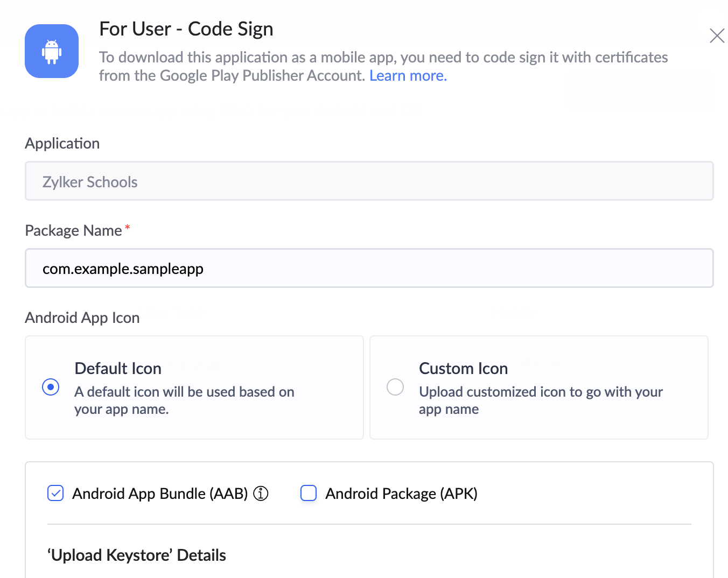The height and width of the screenshot is (578, 728).
Task: Click the Custom Icon card title
Action: tap(463, 369)
